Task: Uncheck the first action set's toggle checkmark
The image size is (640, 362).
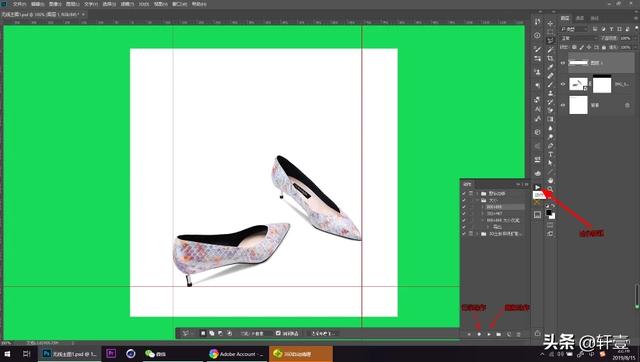Action: coord(464,193)
